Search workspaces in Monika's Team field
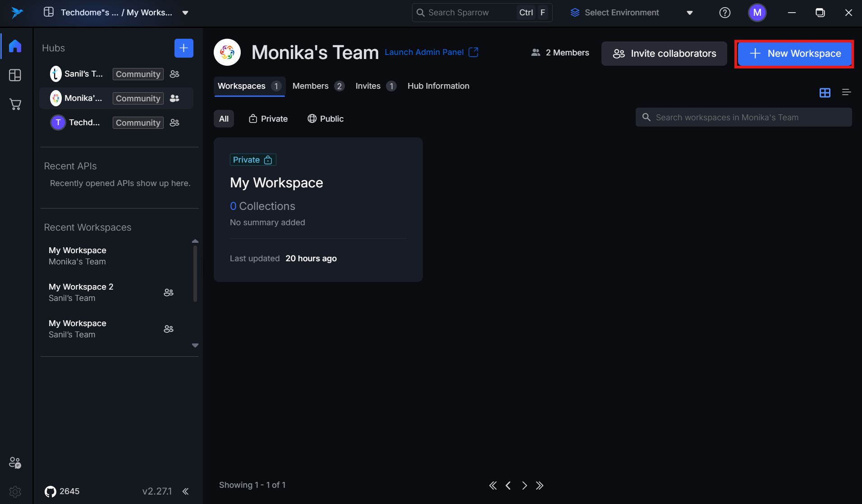This screenshot has height=504, width=862. tap(744, 118)
